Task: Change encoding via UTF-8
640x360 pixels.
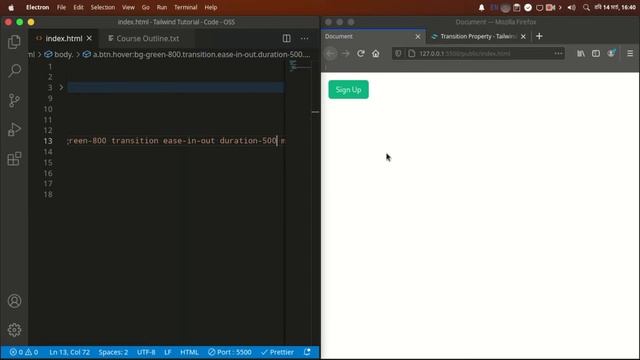Action: [146, 352]
